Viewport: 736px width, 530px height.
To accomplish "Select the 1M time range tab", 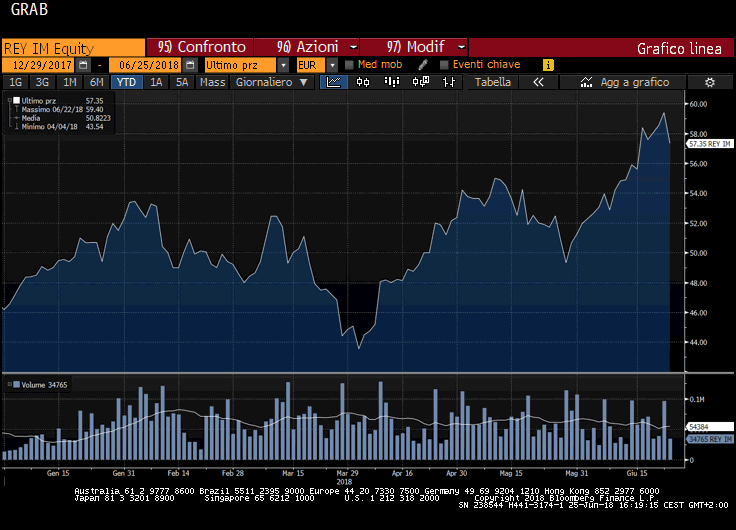I will 69,82.
